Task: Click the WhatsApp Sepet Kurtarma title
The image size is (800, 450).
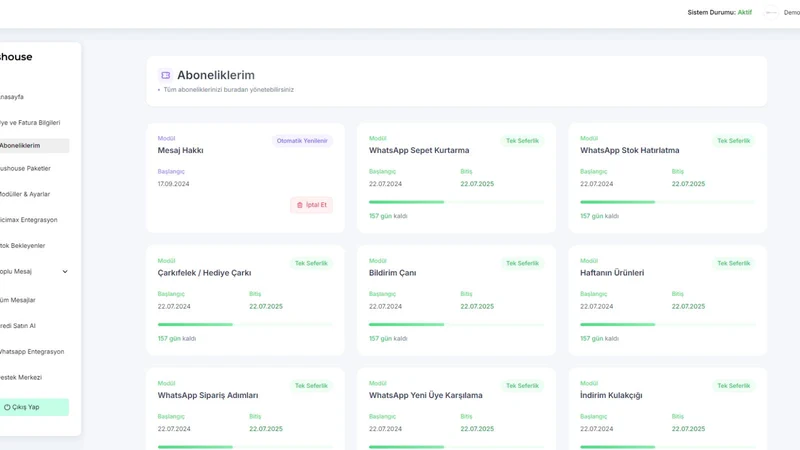Action: click(x=419, y=151)
